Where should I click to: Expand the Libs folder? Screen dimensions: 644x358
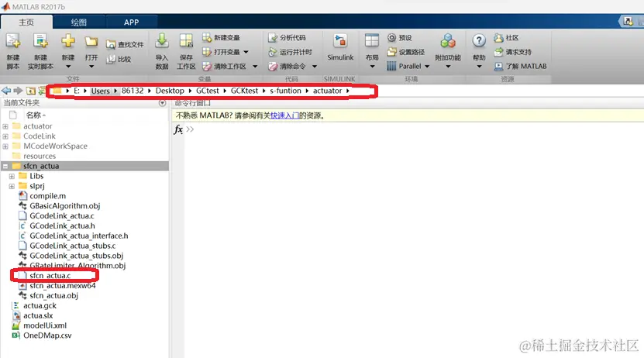click(12, 176)
